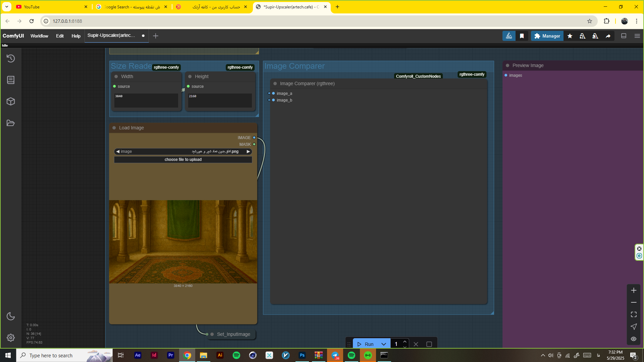
Task: Open the node library sidebar icon
Action: pos(11,80)
